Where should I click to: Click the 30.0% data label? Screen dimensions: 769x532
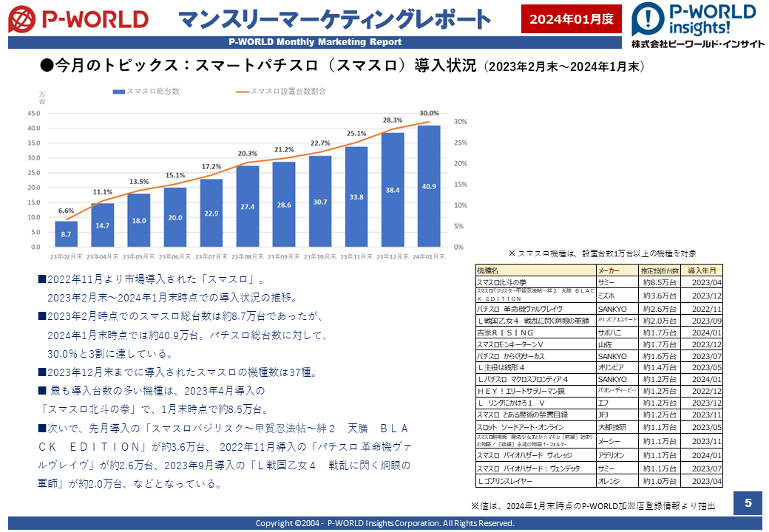point(429,113)
